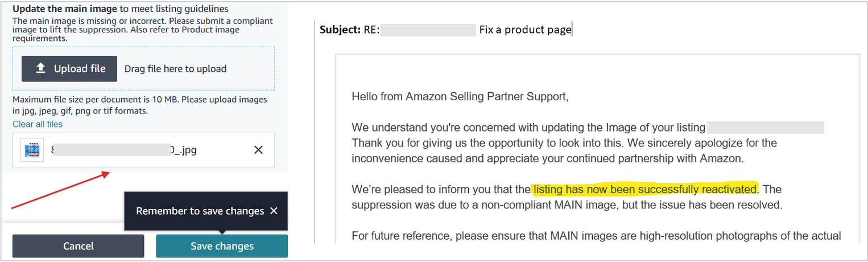This screenshot has width=868, height=262.
Task: Remove the uploaded .jpg file
Action: [258, 150]
